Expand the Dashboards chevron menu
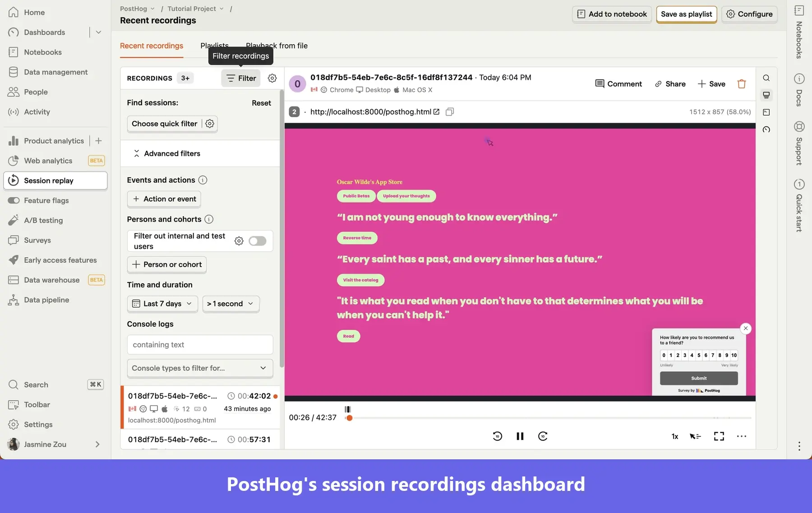Viewport: 812px width, 513px height. coord(98,32)
